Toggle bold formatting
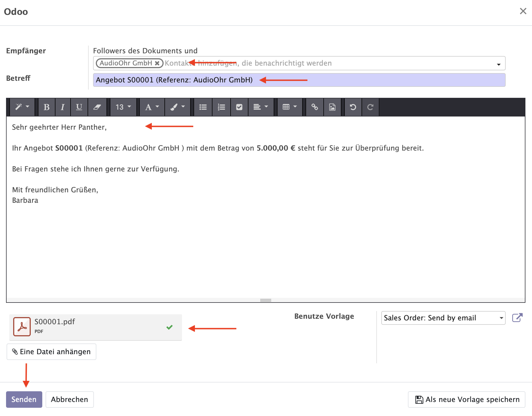532x416 pixels. pos(47,107)
